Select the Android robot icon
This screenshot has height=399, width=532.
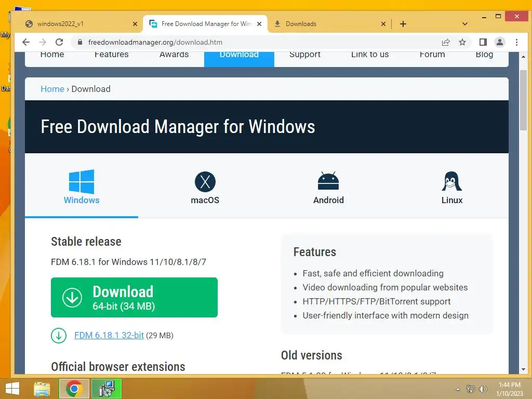[x=328, y=180]
